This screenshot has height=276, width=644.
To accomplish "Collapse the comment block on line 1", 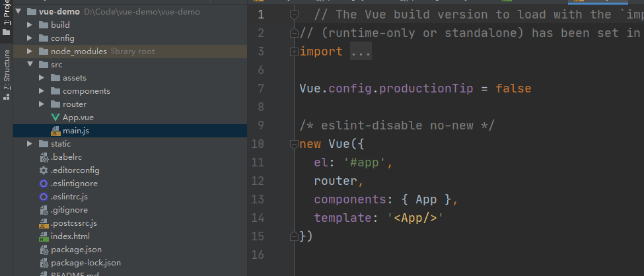I will [294, 15].
